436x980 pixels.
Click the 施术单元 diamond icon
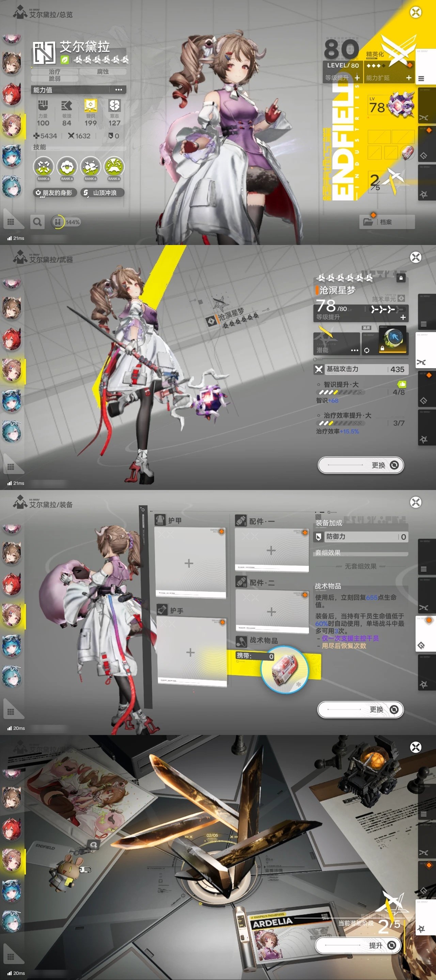point(401,299)
